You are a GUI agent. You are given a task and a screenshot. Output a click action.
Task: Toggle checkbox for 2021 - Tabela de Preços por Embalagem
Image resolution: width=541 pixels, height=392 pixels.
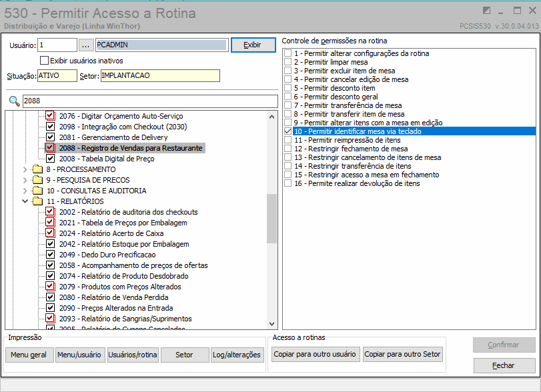(x=50, y=223)
